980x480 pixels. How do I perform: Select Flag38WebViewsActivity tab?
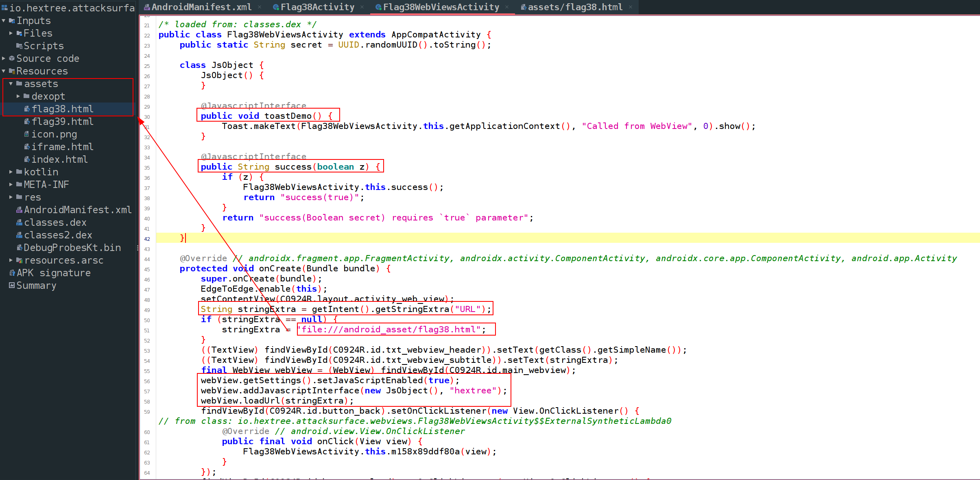(441, 7)
